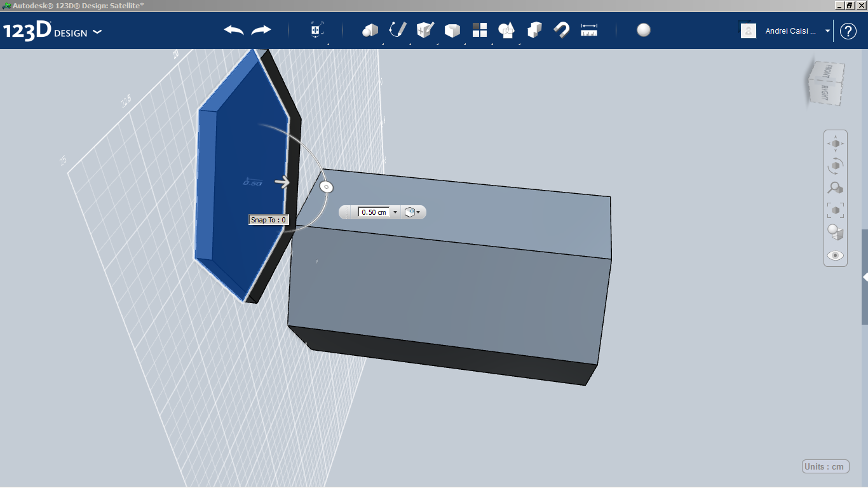Grab the mini toolbar grip handle
868x488 pixels.
(x=348, y=212)
